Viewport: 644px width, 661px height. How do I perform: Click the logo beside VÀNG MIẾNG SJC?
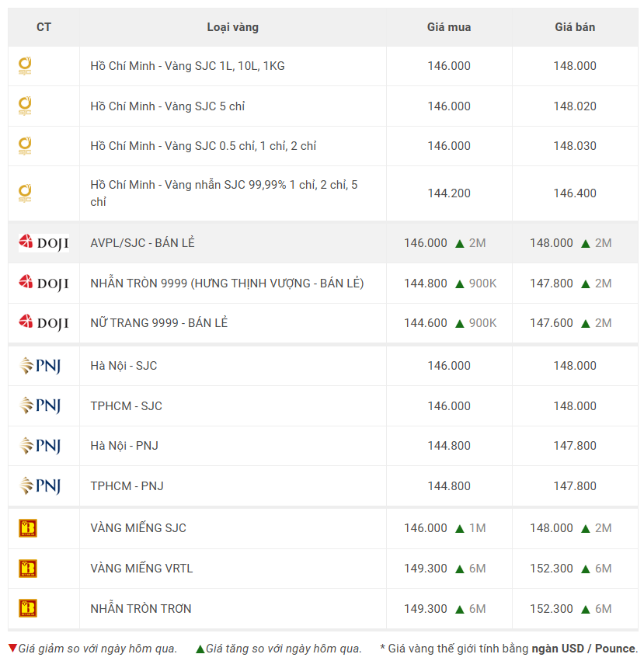[28, 528]
